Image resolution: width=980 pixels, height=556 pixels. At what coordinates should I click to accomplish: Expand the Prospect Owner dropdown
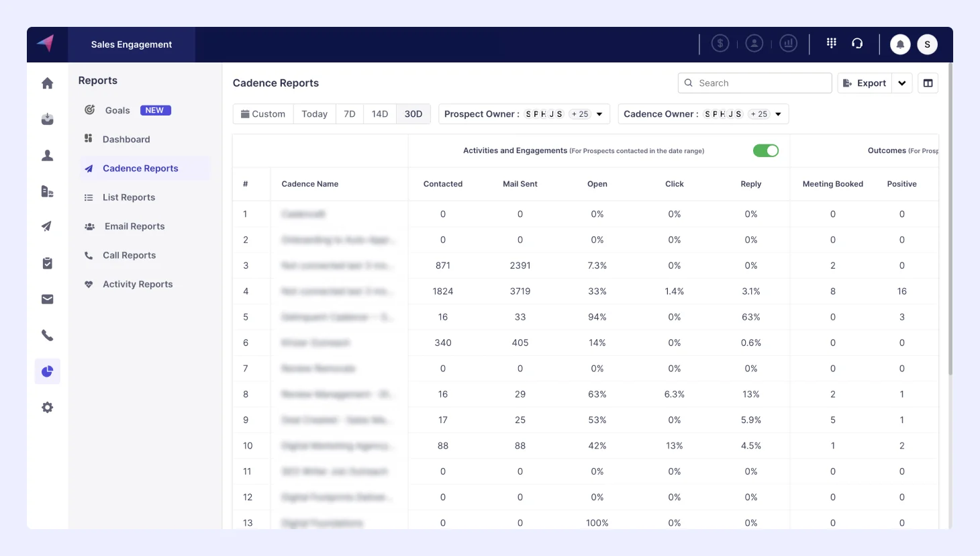click(x=599, y=114)
